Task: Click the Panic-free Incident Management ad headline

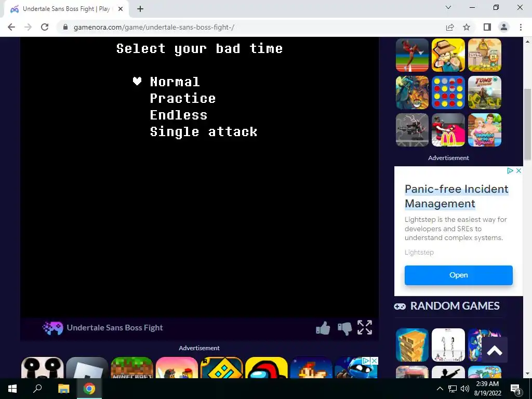Action: pyautogui.click(x=456, y=196)
